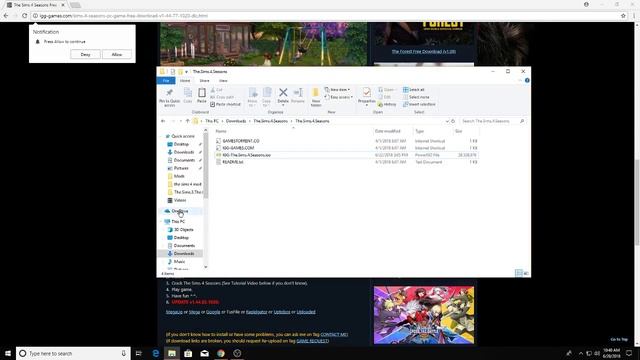Click the navigation pane scrollbar
The width and height of the screenshot is (640, 360).
pos(206,165)
